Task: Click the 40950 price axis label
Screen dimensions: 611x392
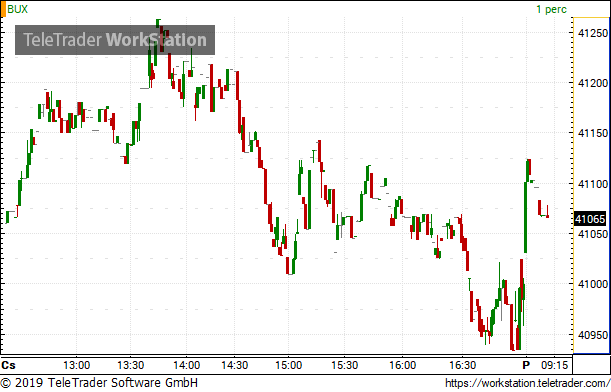Action: (x=593, y=335)
